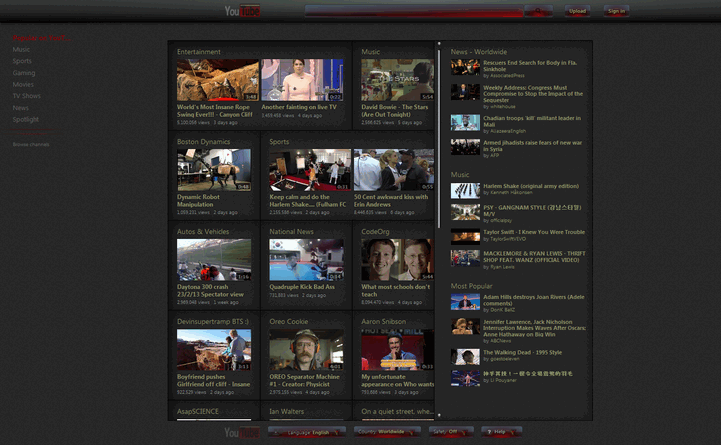Click the search magnifier button
The width and height of the screenshot is (721, 445).
538,11
